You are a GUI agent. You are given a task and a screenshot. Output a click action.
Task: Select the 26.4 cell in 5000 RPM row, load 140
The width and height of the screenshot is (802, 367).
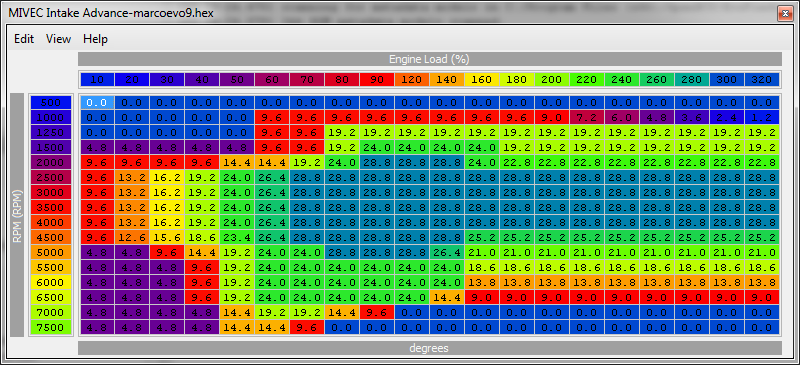[x=447, y=253]
